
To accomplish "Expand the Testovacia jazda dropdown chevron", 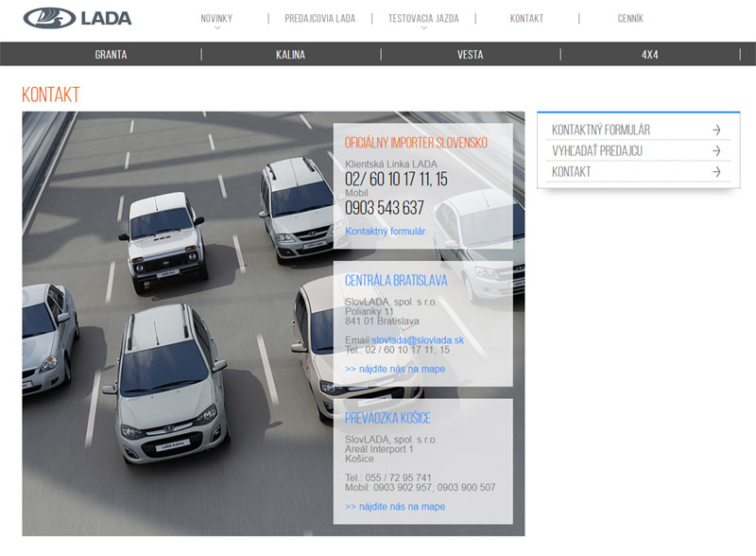I will (x=423, y=28).
